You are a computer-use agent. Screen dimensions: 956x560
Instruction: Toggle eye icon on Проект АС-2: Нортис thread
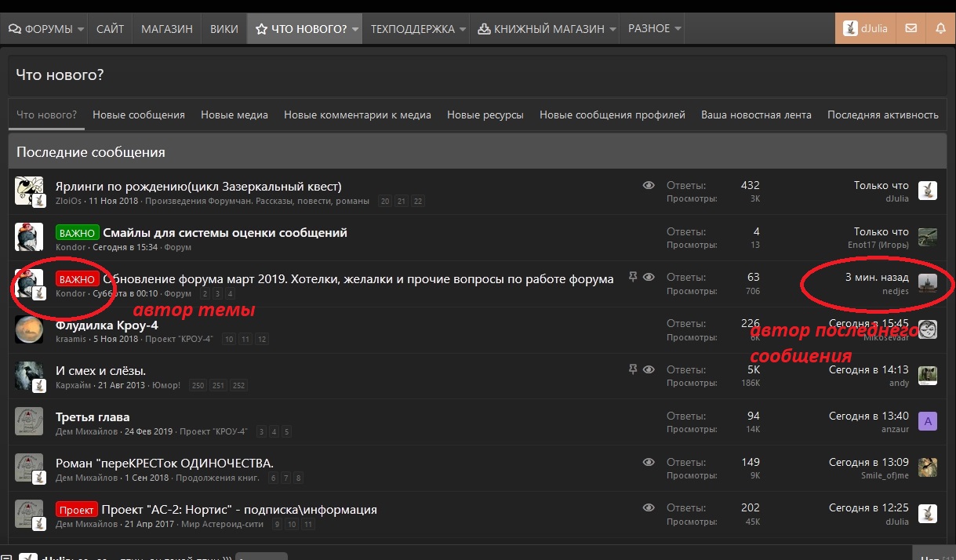click(x=649, y=509)
